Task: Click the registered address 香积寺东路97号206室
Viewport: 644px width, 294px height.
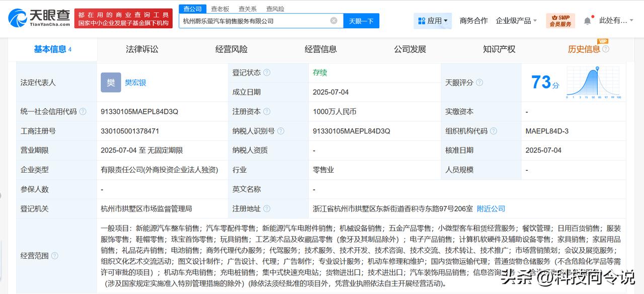Action: [x=392, y=208]
